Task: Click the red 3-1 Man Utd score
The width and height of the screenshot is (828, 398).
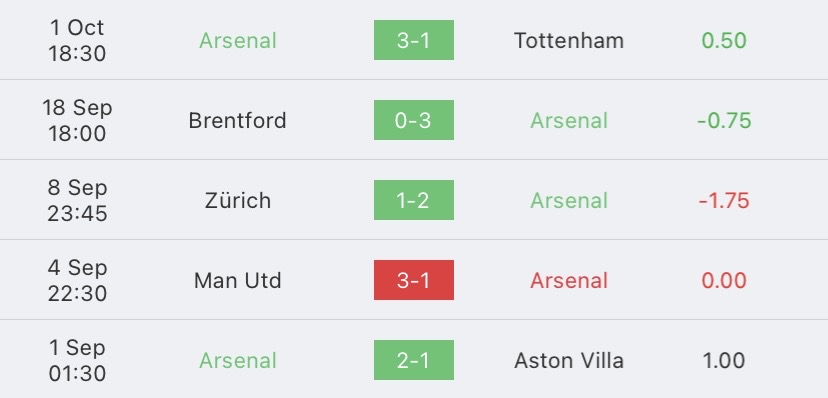Action: (x=413, y=280)
